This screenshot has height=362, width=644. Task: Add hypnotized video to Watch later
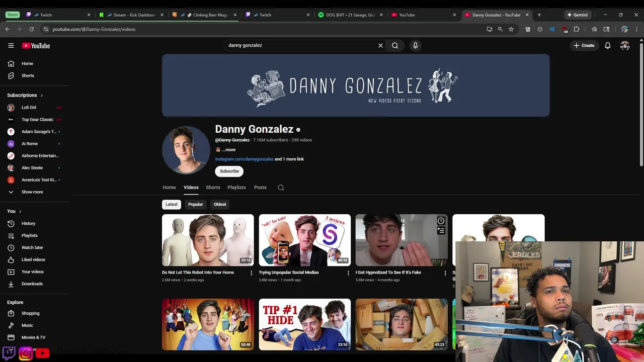[x=441, y=221]
